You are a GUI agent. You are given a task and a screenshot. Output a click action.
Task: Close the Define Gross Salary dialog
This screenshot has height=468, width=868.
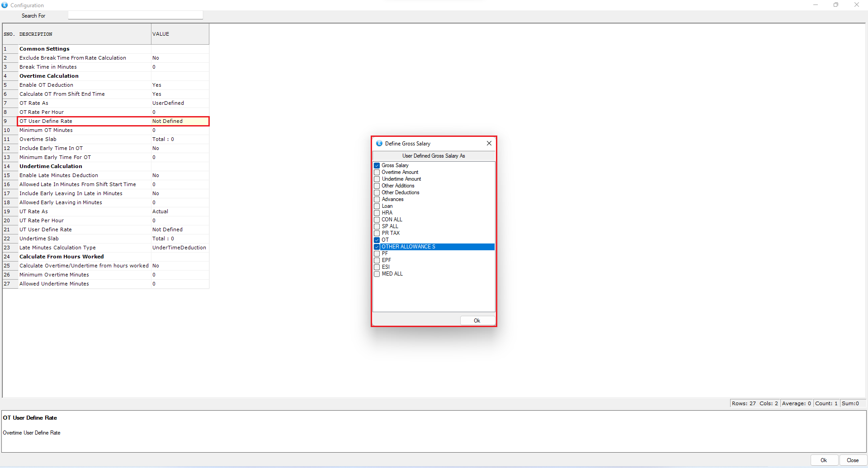(489, 143)
